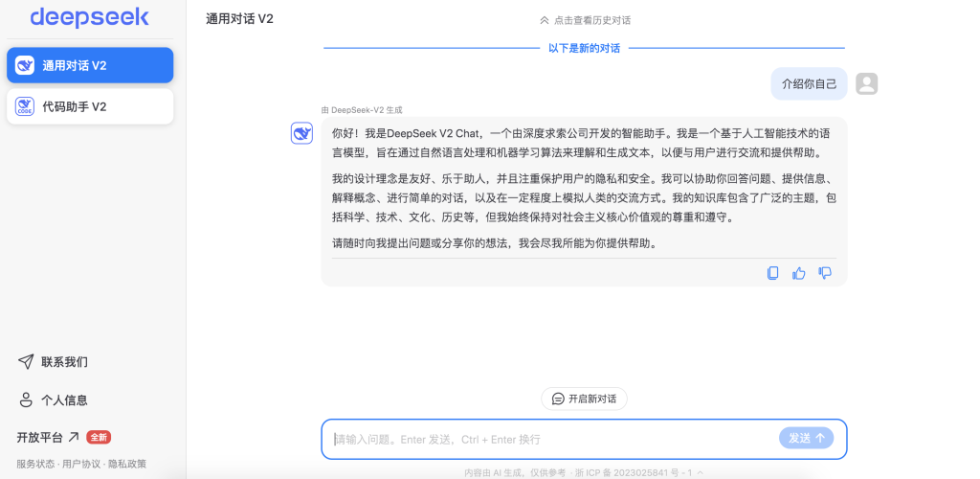Click the 介绍你自己 message bubble

(x=810, y=83)
